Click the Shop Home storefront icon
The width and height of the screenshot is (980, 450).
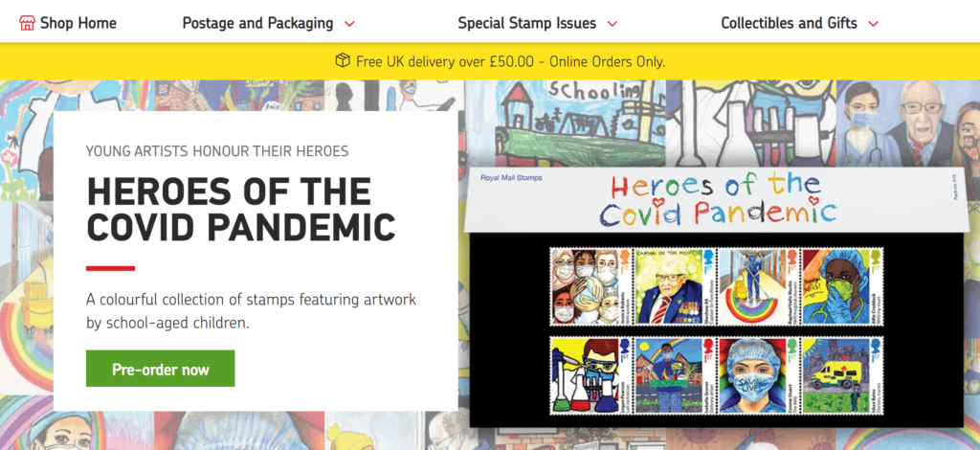[27, 23]
